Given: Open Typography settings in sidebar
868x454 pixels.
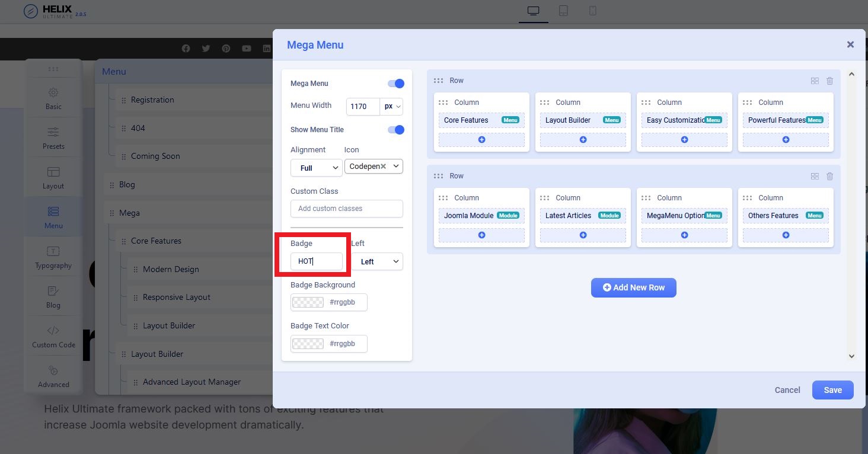Looking at the screenshot, I should pos(53,257).
